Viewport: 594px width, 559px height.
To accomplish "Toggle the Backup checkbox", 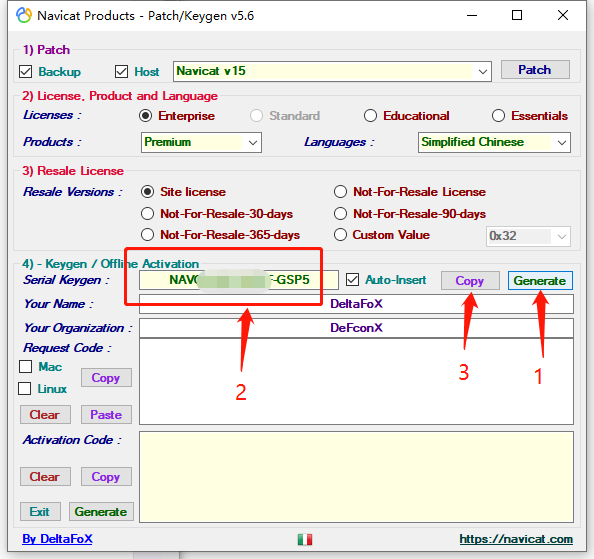I will click(x=25, y=71).
